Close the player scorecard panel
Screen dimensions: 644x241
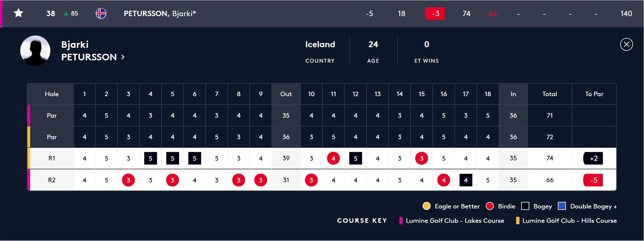coord(626,44)
